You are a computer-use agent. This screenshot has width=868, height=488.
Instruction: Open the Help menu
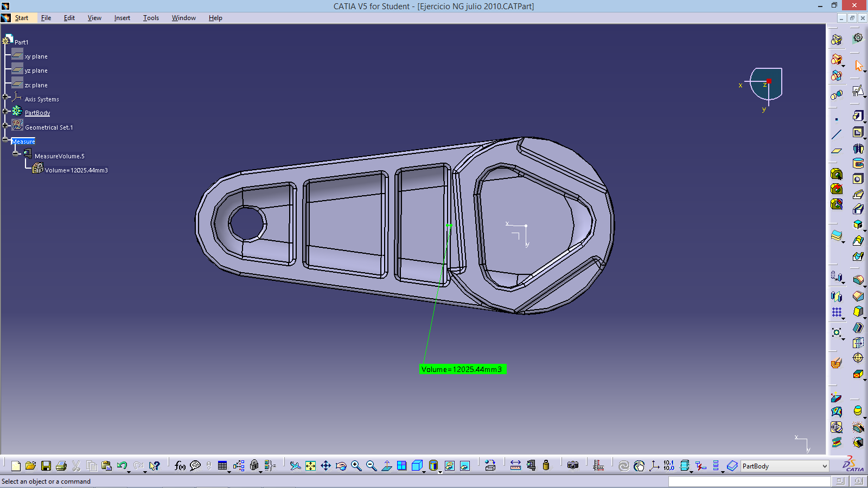(215, 18)
